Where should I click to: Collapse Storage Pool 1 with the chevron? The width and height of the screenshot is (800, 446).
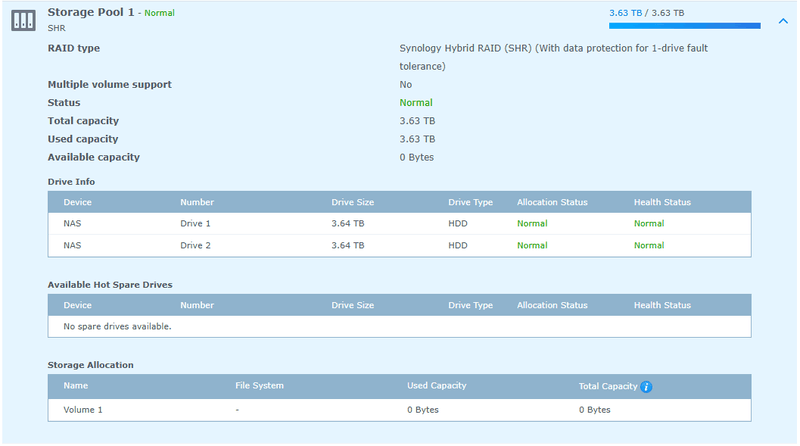[783, 21]
